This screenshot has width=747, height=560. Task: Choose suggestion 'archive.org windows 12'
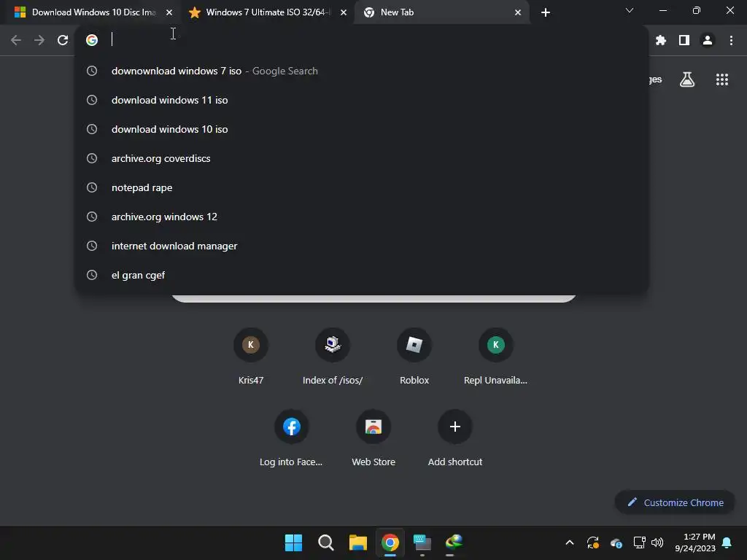(362, 217)
